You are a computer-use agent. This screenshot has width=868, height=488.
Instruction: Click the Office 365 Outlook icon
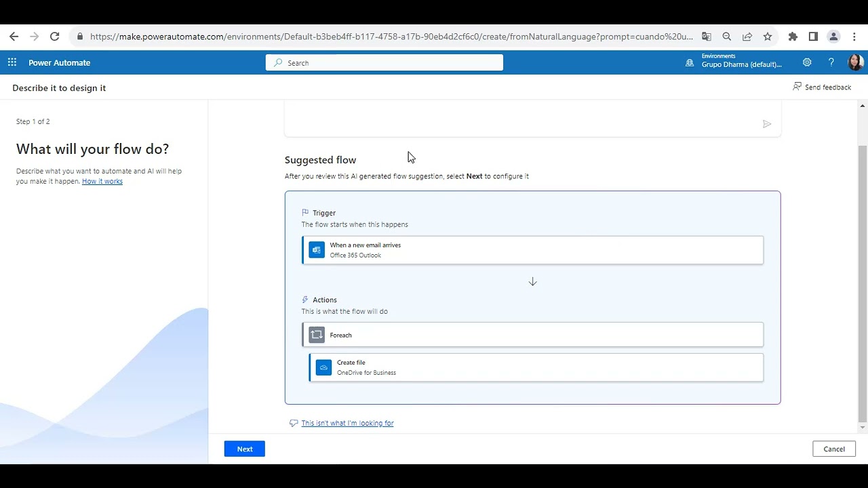pyautogui.click(x=317, y=250)
